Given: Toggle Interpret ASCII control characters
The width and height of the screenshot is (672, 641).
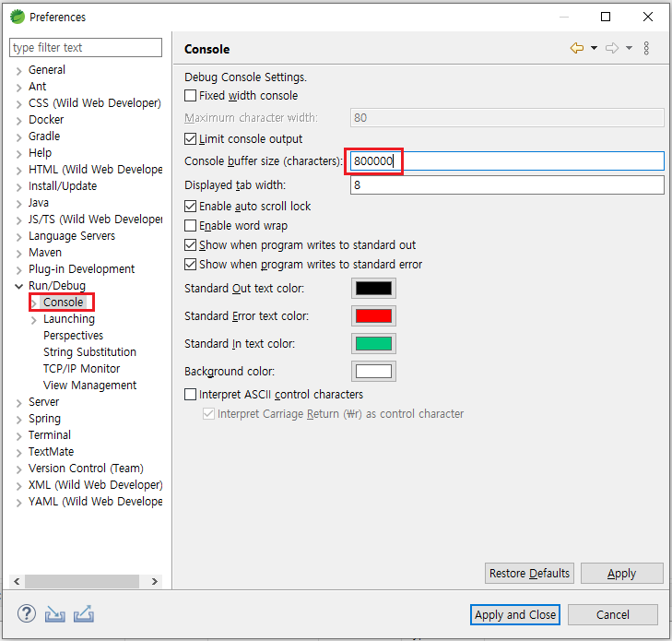Looking at the screenshot, I should pos(191,395).
